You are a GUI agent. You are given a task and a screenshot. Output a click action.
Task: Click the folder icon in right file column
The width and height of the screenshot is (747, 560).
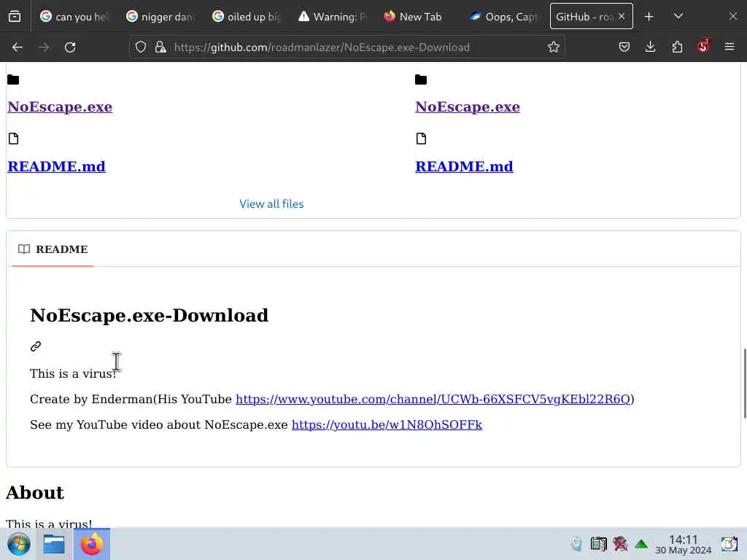[421, 80]
